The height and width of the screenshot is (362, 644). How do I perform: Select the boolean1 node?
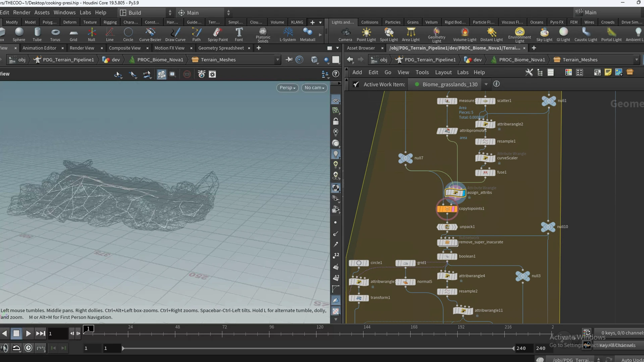click(447, 256)
